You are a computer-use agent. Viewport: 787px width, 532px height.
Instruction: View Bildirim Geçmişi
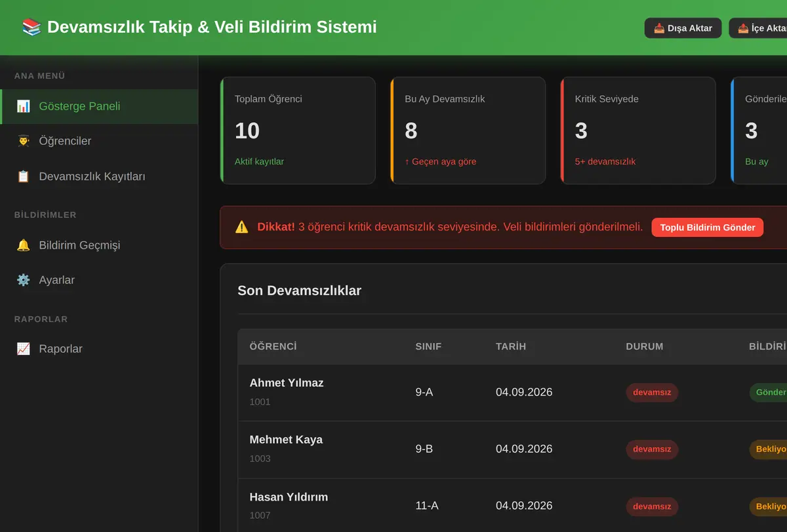coord(99,245)
